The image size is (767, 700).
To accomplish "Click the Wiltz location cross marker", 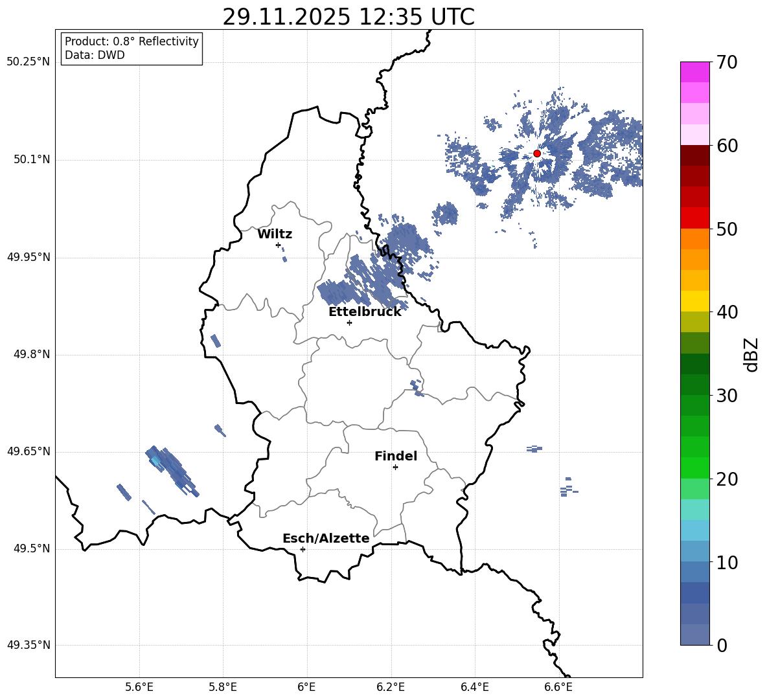I will (x=278, y=245).
